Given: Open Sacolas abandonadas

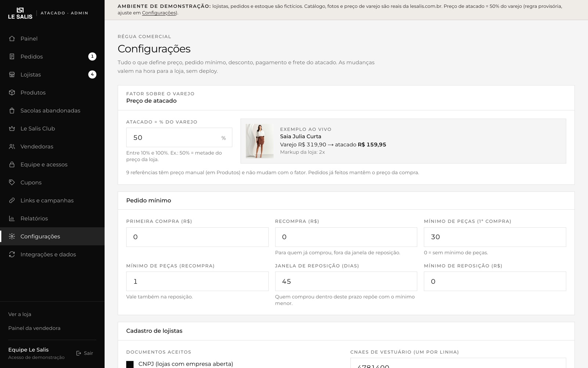Looking at the screenshot, I should [52, 111].
